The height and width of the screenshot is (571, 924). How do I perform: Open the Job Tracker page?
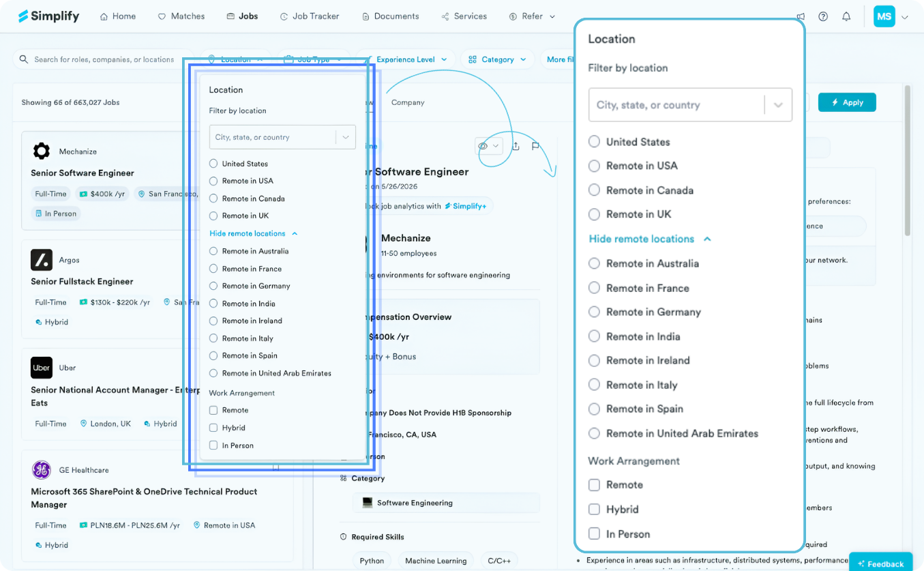310,16
